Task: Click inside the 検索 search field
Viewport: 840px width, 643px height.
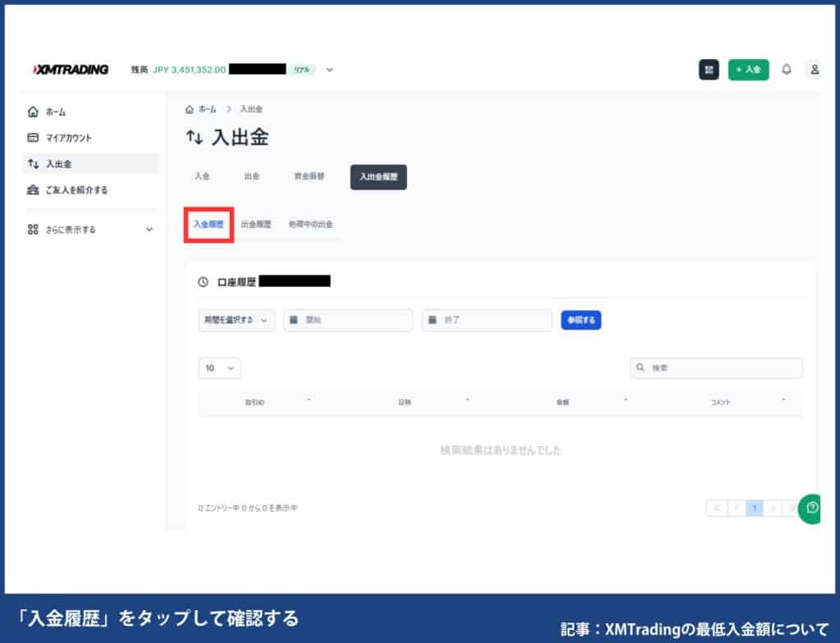Action: tap(714, 368)
